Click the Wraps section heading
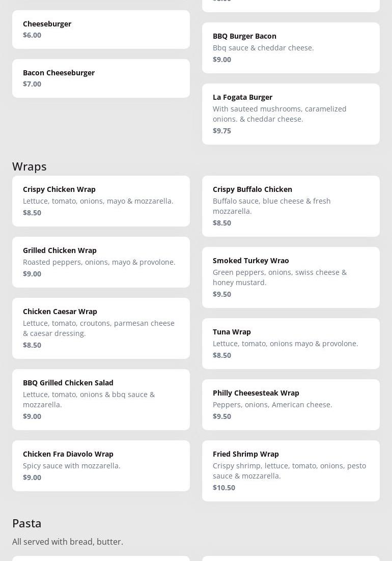This screenshot has height=561, width=392. (30, 166)
